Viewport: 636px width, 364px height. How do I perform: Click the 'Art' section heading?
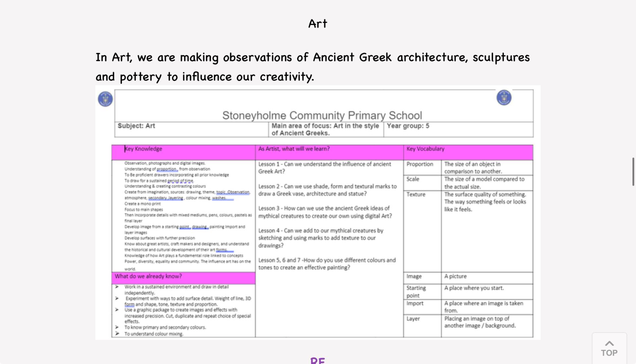[x=318, y=23]
